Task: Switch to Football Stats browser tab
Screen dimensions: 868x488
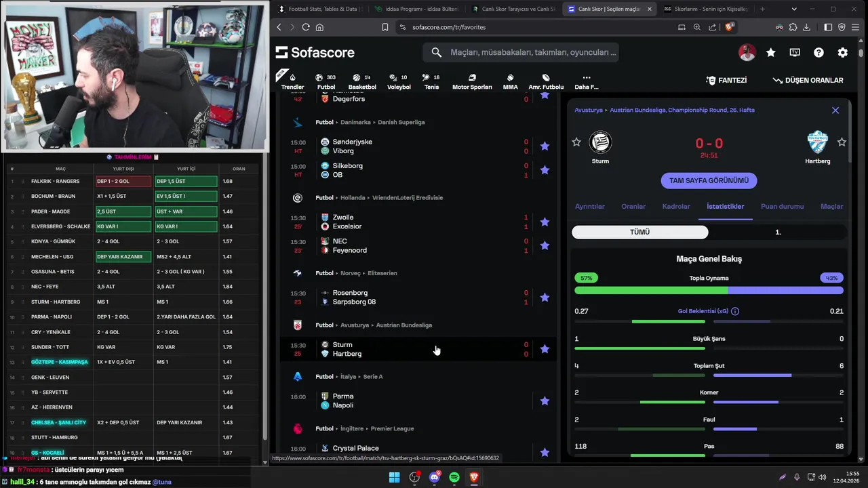Action: [x=319, y=9]
